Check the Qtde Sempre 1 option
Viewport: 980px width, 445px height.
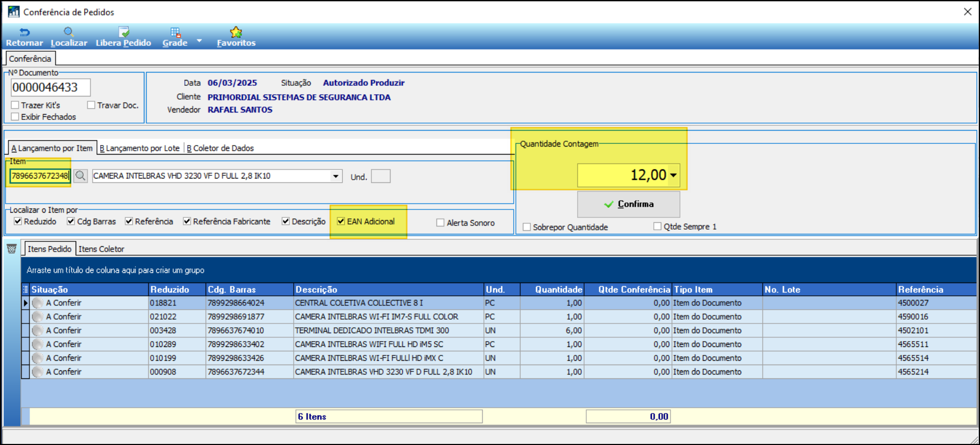pyautogui.click(x=657, y=226)
